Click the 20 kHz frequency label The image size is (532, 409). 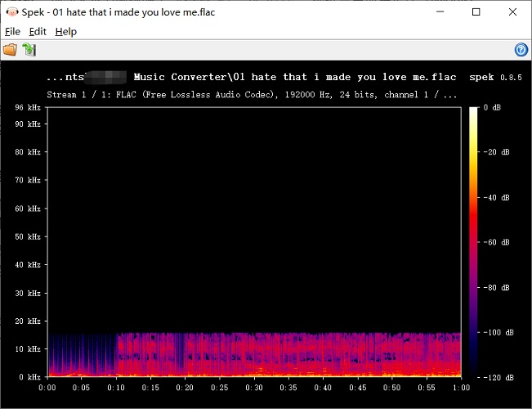(x=28, y=321)
